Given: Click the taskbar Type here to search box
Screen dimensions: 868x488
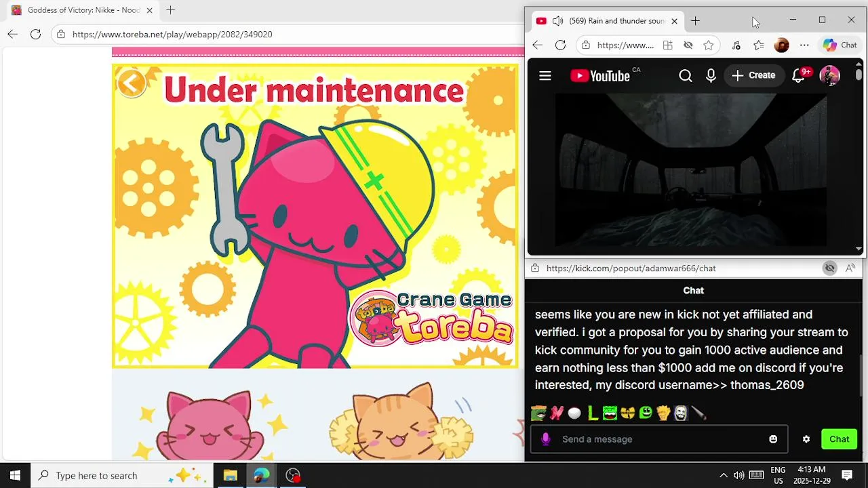Looking at the screenshot, I should [122, 475].
